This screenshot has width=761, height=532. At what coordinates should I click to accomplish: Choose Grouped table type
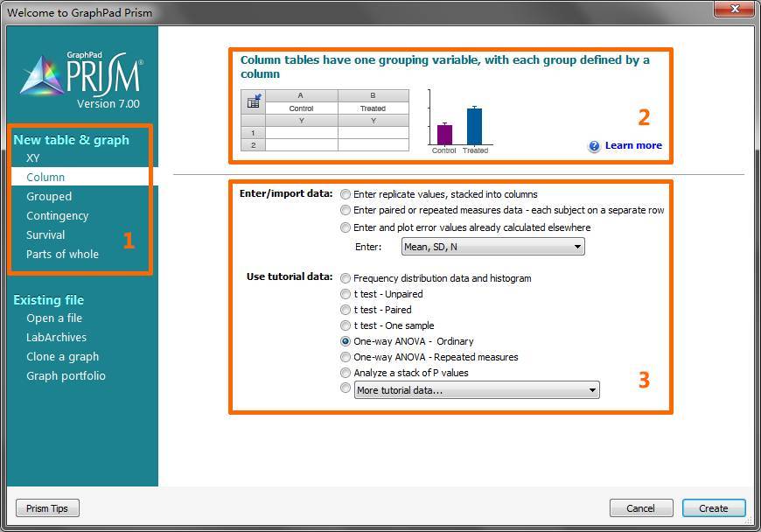click(x=49, y=197)
